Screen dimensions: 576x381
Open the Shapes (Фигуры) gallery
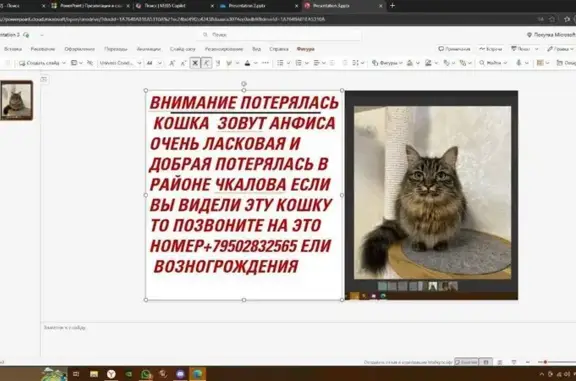(387, 63)
